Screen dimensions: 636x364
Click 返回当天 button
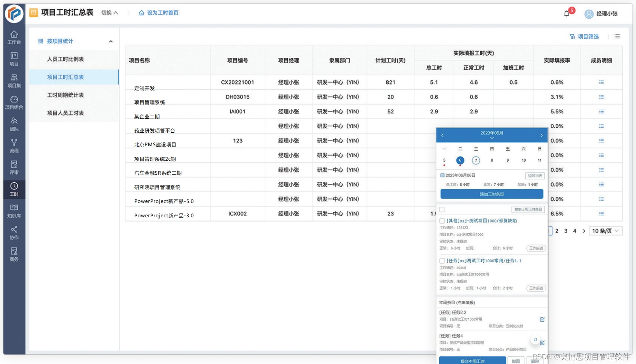(535, 176)
